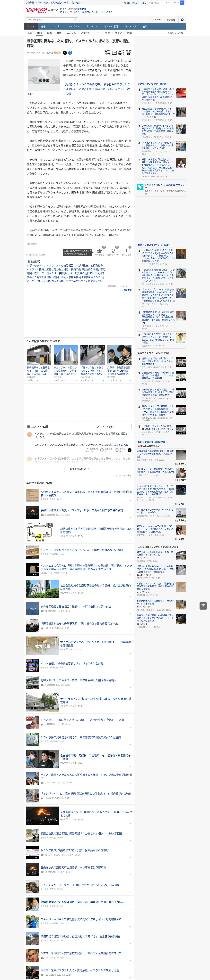
Task: Switch to the 速報 tab
Action: tap(43, 27)
